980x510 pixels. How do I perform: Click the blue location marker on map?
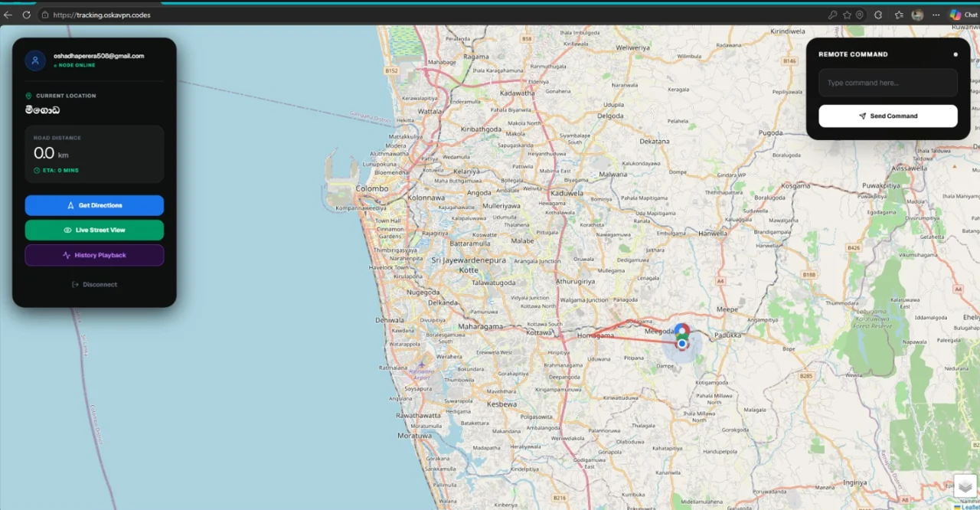(682, 344)
